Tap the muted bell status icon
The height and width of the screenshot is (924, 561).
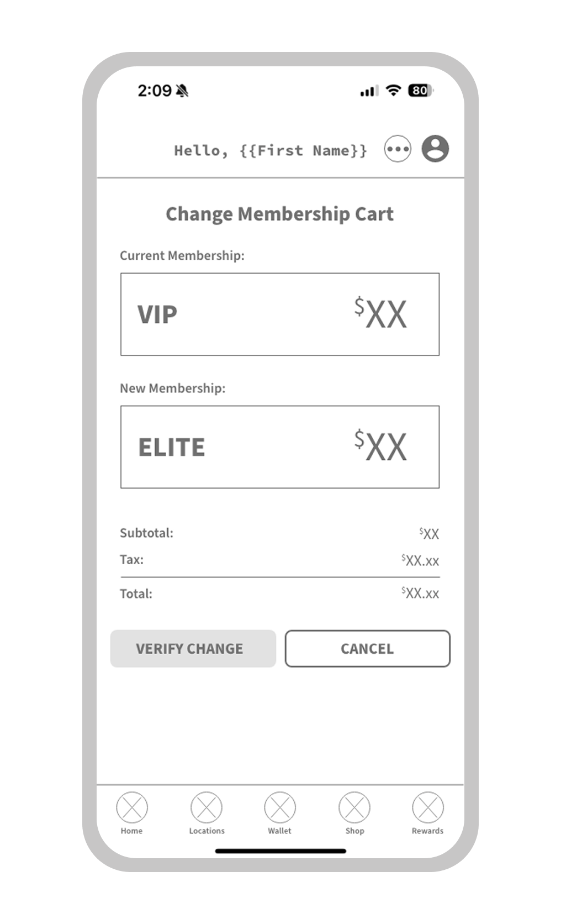(182, 91)
